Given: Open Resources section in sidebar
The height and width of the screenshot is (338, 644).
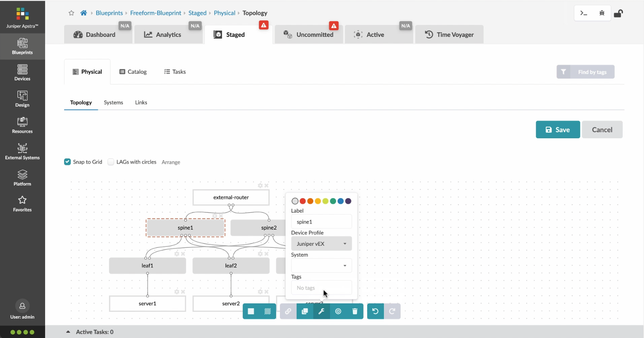Looking at the screenshot, I should click(22, 125).
